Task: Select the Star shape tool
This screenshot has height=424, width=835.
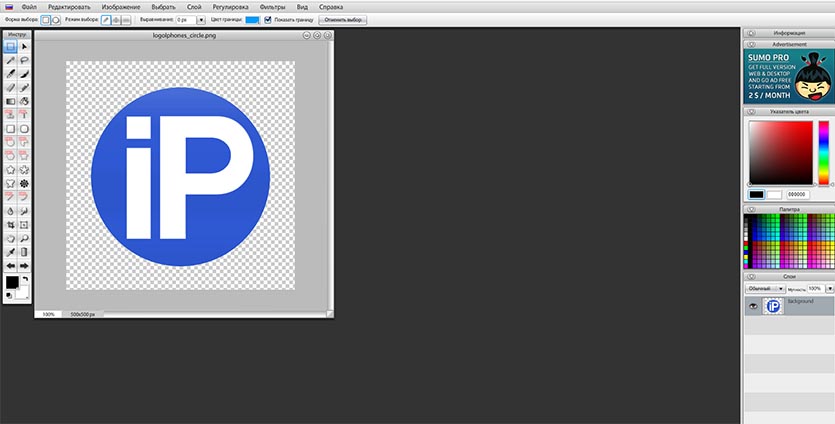Action: pos(10,170)
